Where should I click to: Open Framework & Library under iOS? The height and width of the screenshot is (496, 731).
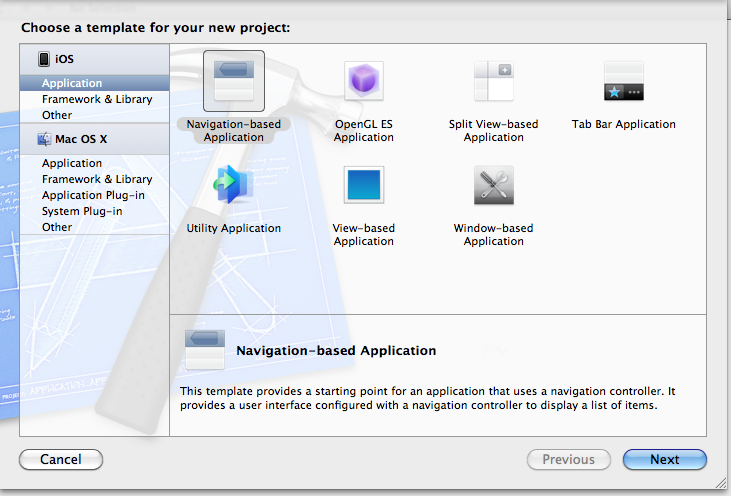pos(95,99)
